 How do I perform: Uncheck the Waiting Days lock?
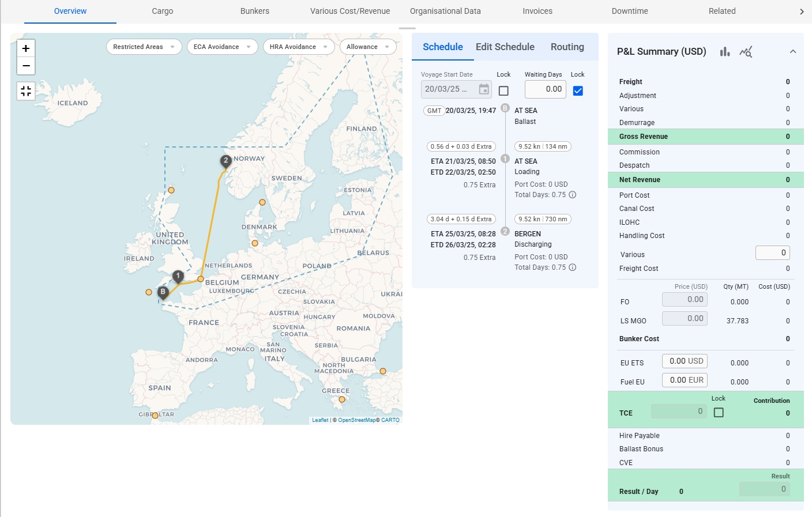coord(578,91)
